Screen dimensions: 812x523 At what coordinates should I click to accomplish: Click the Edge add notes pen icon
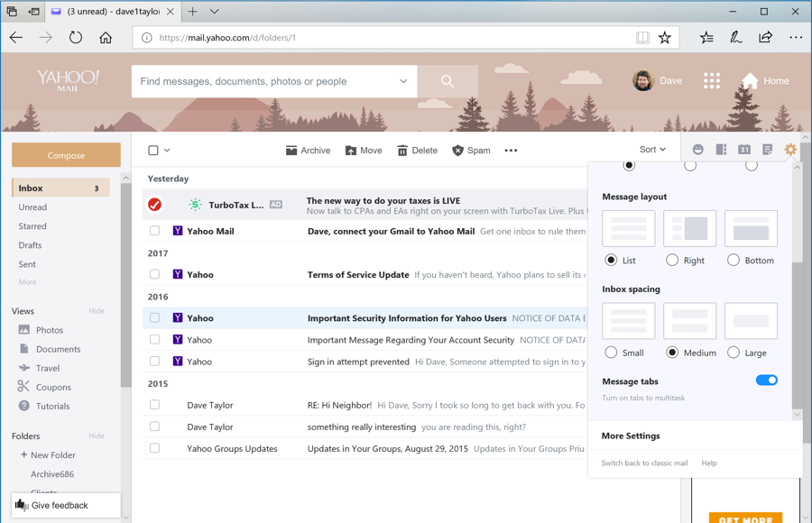point(736,37)
